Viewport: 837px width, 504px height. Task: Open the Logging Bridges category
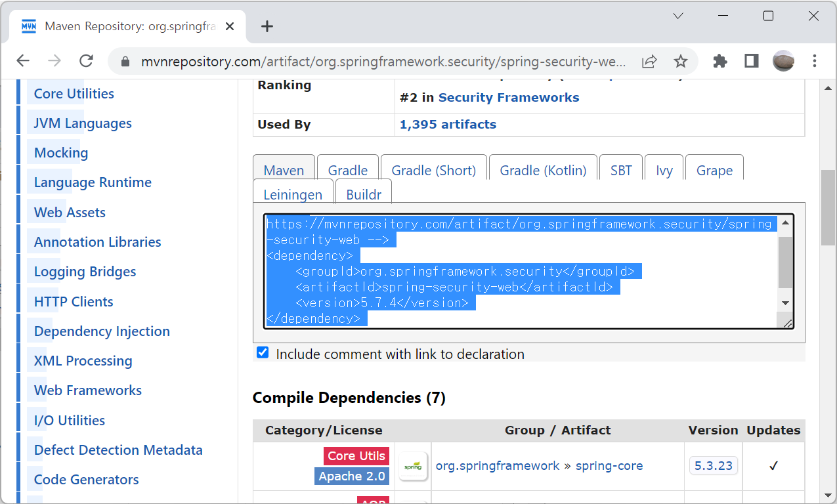pyautogui.click(x=85, y=272)
